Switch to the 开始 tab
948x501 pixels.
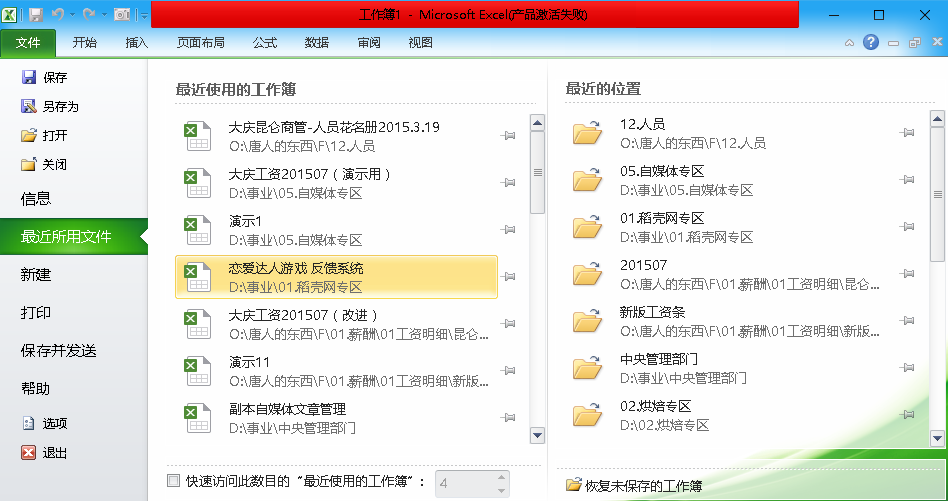coord(85,43)
